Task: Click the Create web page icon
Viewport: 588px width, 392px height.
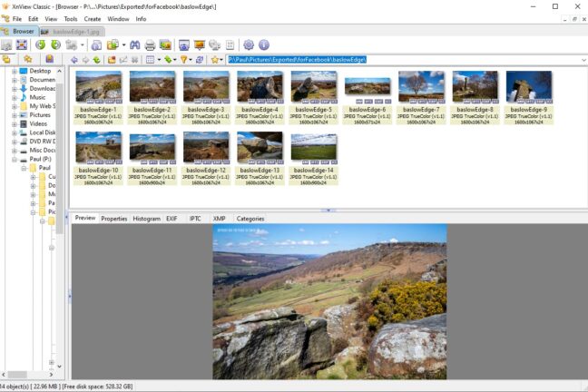Action: pyautogui.click(x=214, y=45)
